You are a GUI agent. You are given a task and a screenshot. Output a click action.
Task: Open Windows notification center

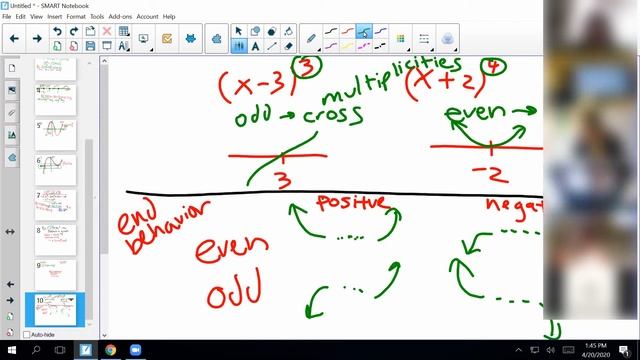coord(624,350)
